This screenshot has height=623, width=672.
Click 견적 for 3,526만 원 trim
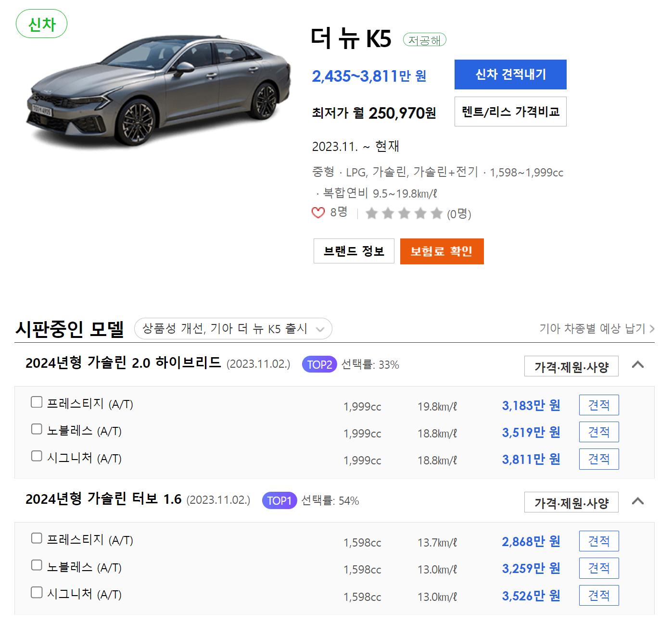(x=599, y=595)
